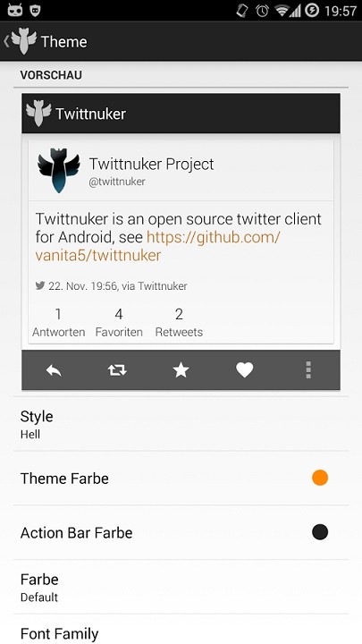Tap the star favorite icon

[x=181, y=370]
